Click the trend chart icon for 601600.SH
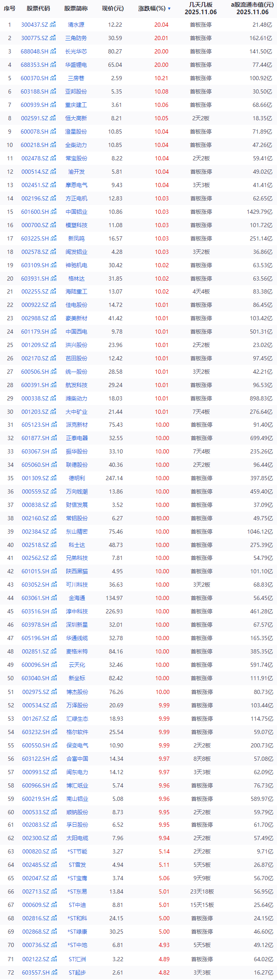This screenshot has height=980, width=277. tap(53, 212)
